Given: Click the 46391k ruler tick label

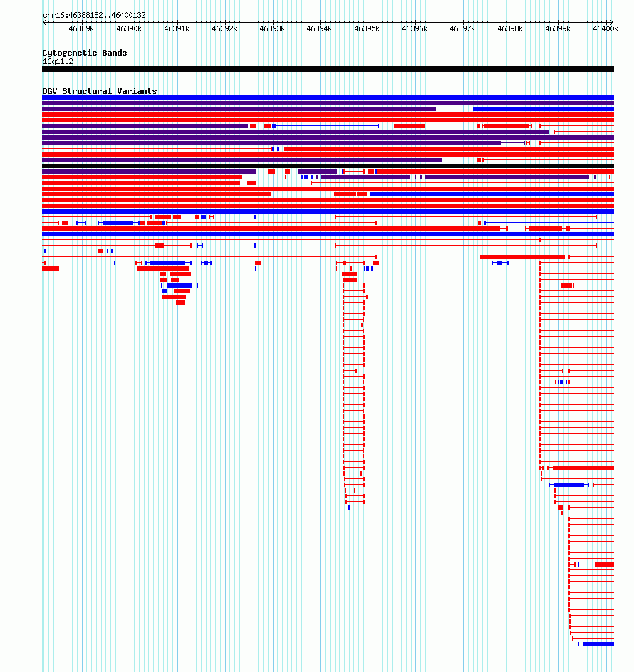Looking at the screenshot, I should pos(177,28).
